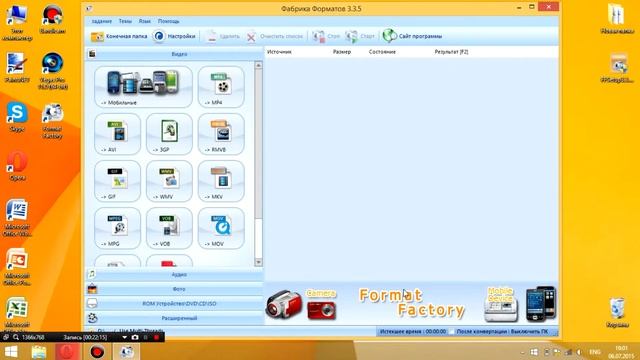Screen dimensions: 640x360
Task: Select the MPG video format icon
Action: point(118,228)
